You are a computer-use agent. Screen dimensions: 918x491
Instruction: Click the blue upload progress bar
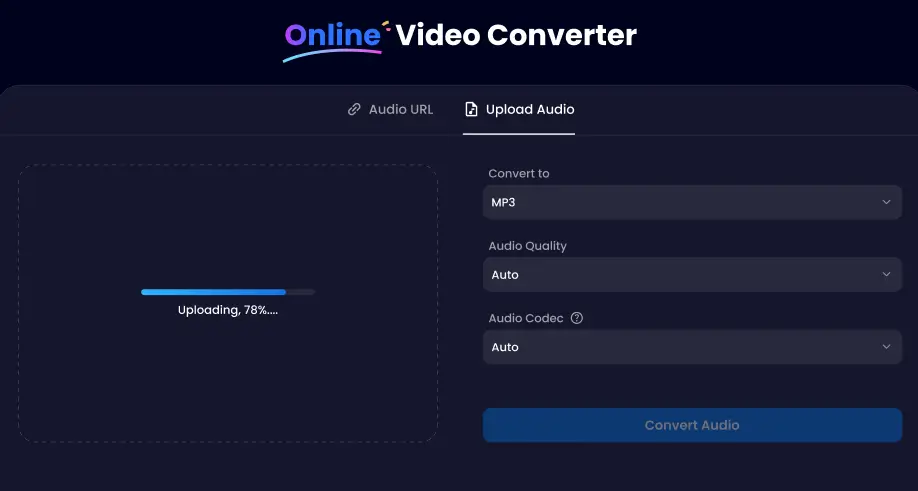click(213, 292)
